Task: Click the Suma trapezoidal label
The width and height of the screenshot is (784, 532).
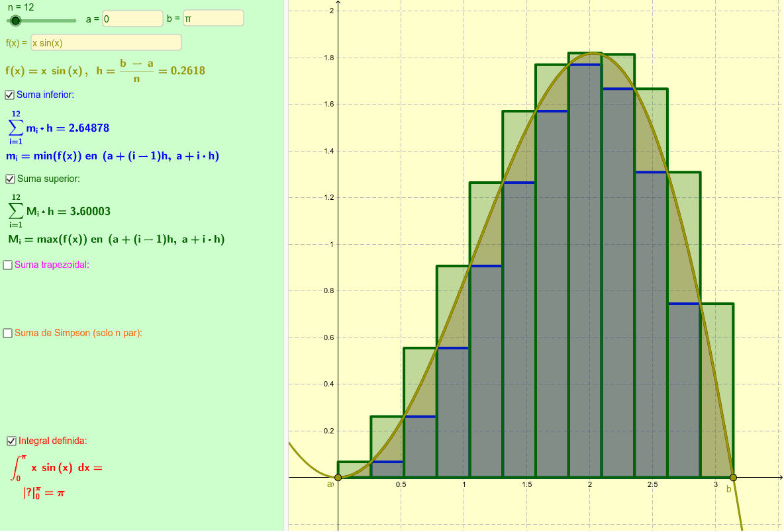Action: point(52,265)
